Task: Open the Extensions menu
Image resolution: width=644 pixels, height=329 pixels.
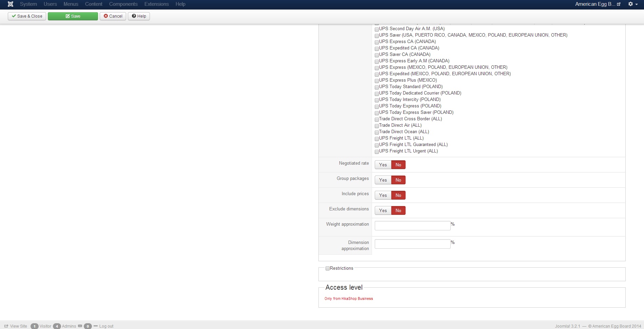Action: click(157, 4)
